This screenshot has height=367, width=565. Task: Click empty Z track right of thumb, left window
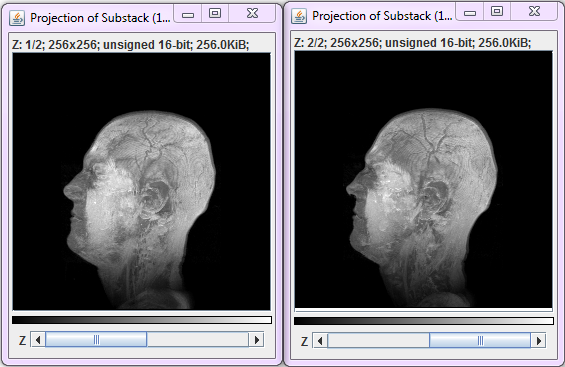[x=197, y=340]
